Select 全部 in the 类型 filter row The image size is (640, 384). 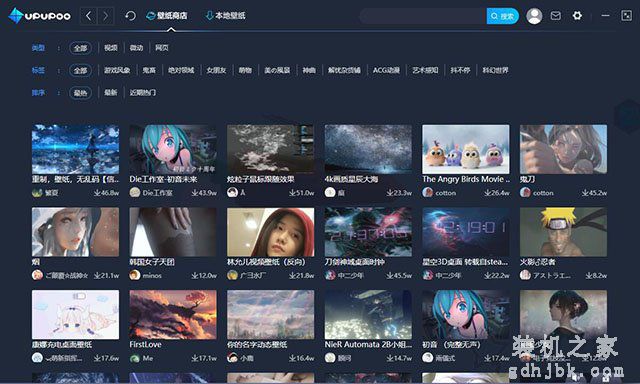pos(80,48)
